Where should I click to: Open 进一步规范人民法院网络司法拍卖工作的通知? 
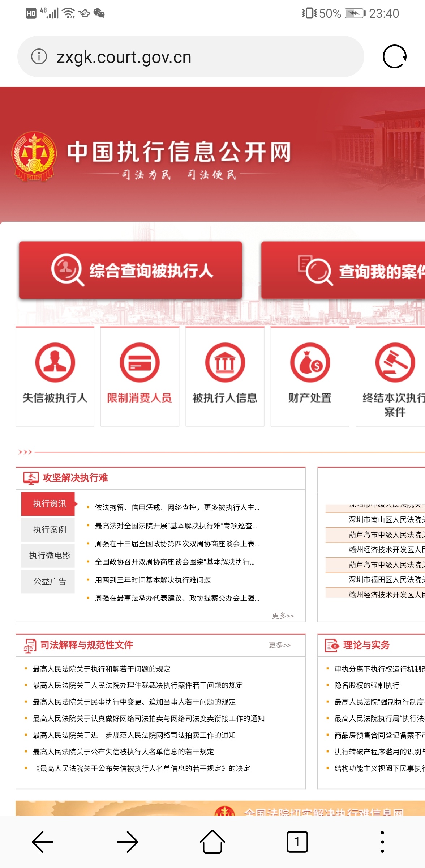point(134,735)
